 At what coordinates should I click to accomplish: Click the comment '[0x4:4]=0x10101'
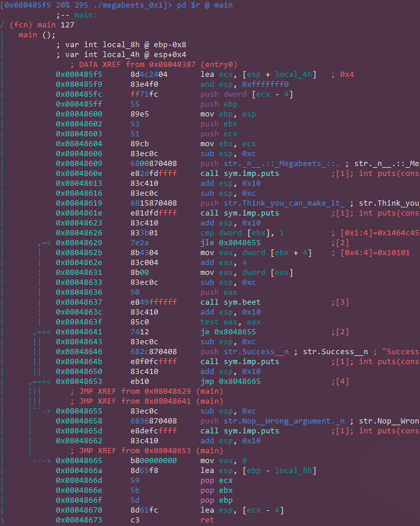tap(375, 253)
